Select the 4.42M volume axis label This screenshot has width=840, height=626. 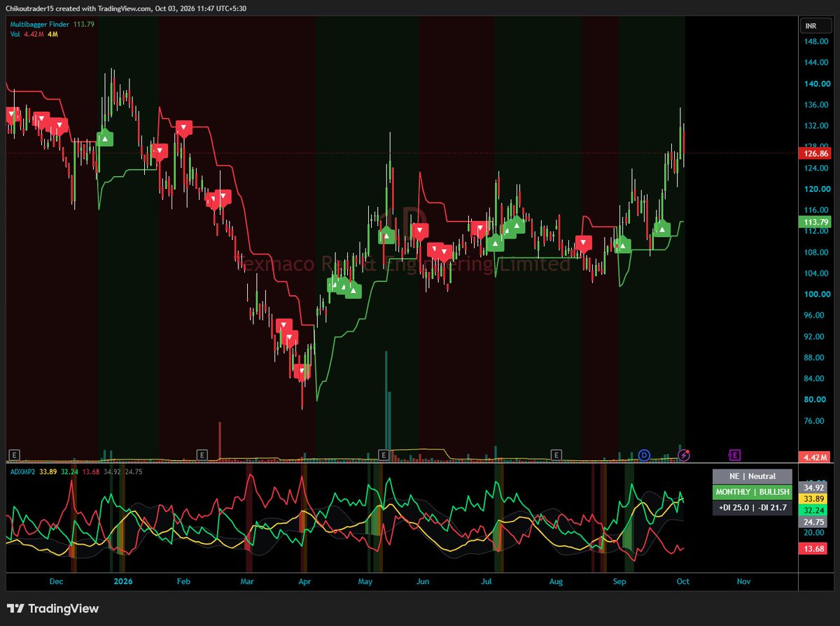(x=814, y=457)
